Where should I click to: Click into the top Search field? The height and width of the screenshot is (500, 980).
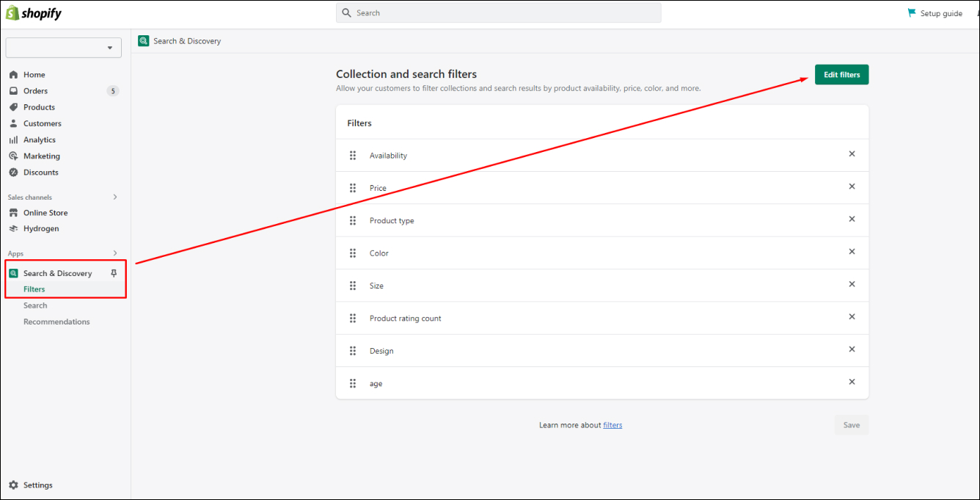coord(499,12)
